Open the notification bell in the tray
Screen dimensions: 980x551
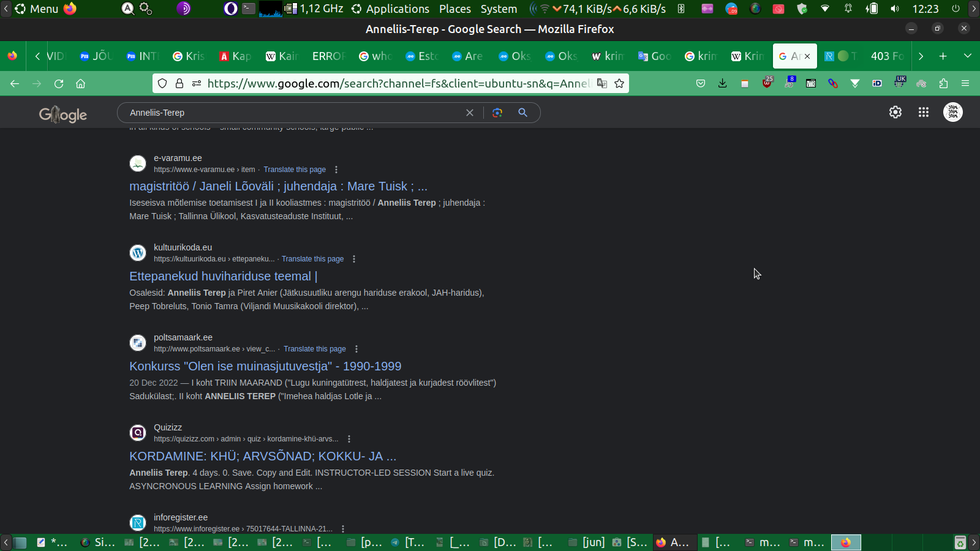click(x=848, y=9)
